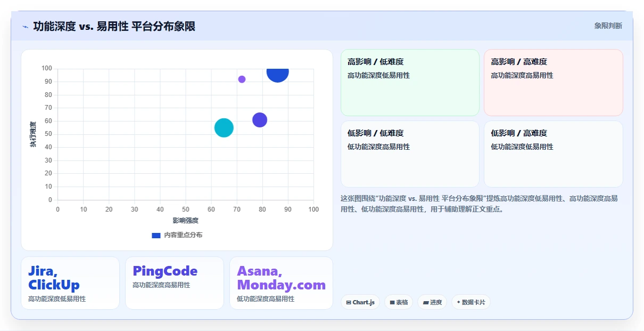Screen dimensions: 644x331
Task: Click the 表格 tag chip
Action: coord(399,302)
